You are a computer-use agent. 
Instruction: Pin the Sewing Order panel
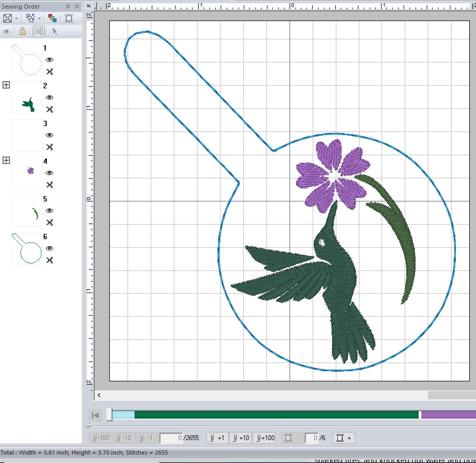[68, 6]
